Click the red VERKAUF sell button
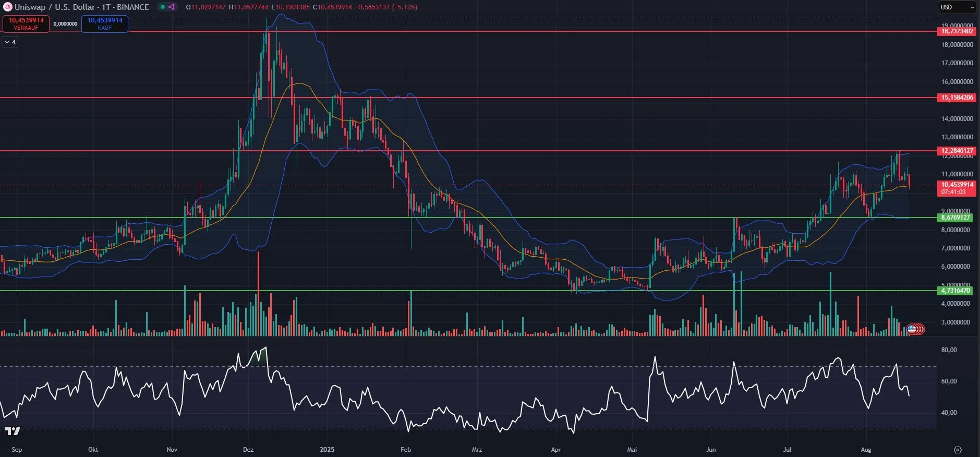 click(x=26, y=23)
